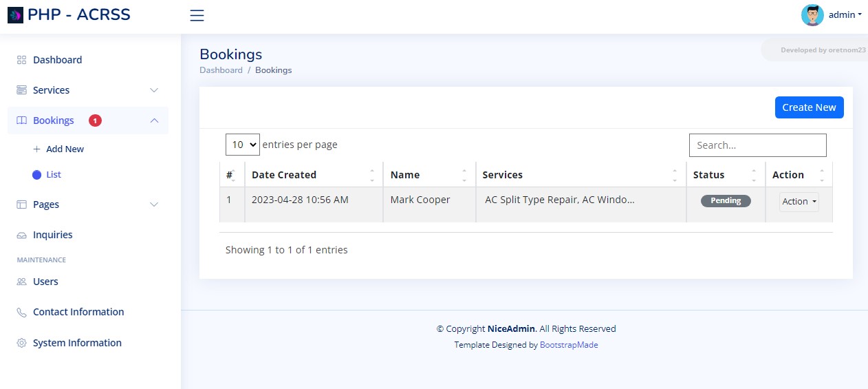This screenshot has height=389, width=868.
Task: Follow the BootstrapMade footer link
Action: [x=569, y=345]
